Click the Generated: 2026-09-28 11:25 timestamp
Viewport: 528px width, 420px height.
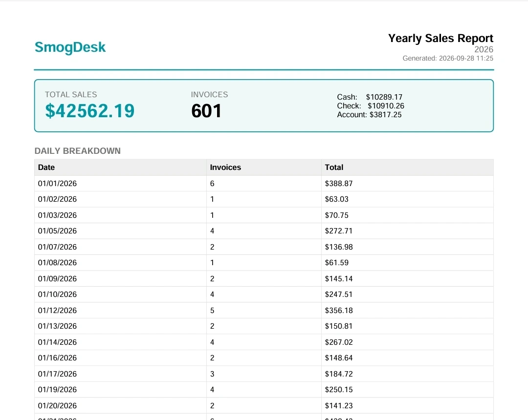tap(448, 58)
